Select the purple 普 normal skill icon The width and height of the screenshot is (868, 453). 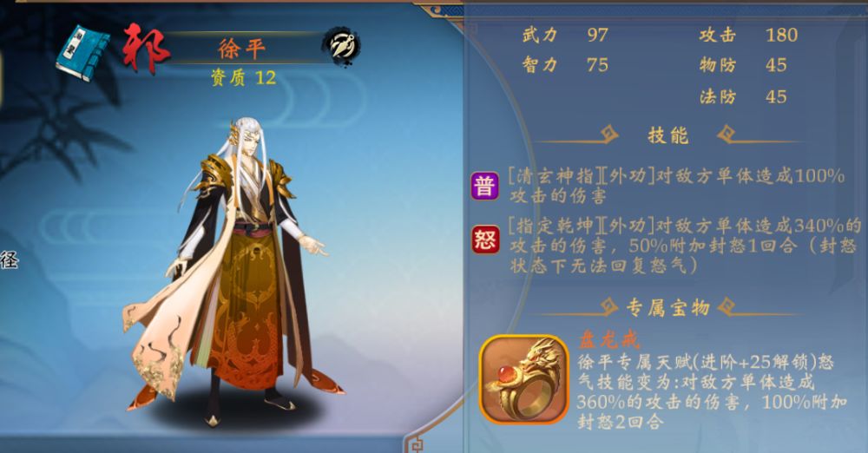click(485, 186)
